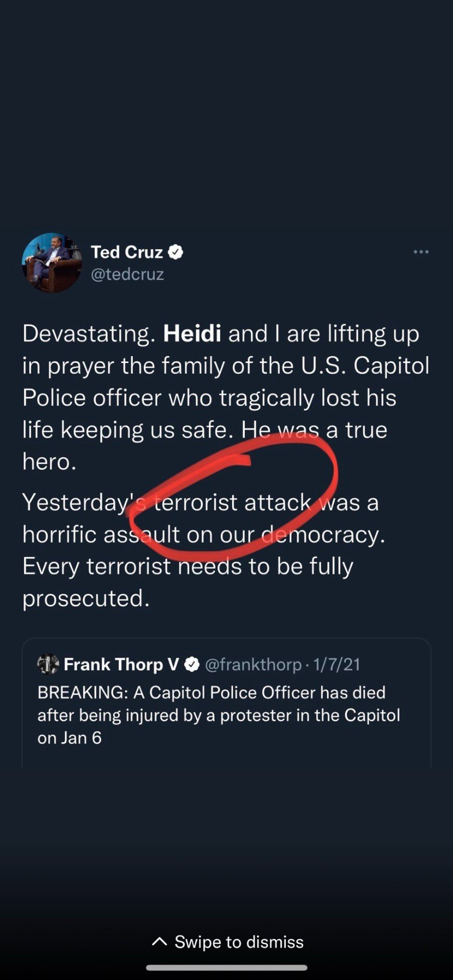Click the verified badge beside Frank Thorp V
Screen dimensions: 453x980
pos(192,665)
